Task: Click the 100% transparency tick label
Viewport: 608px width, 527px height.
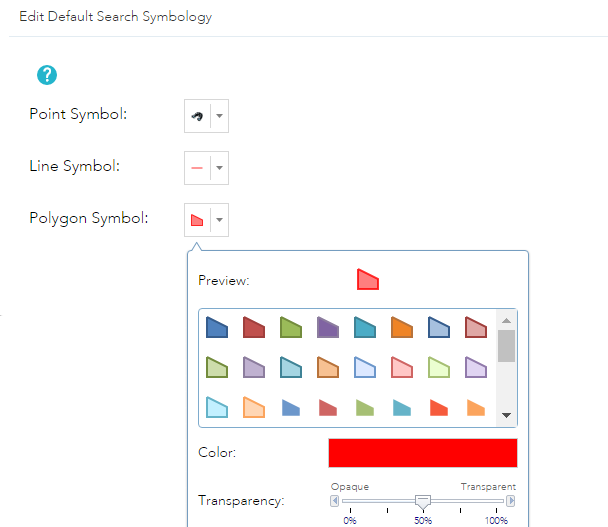Action: (496, 520)
